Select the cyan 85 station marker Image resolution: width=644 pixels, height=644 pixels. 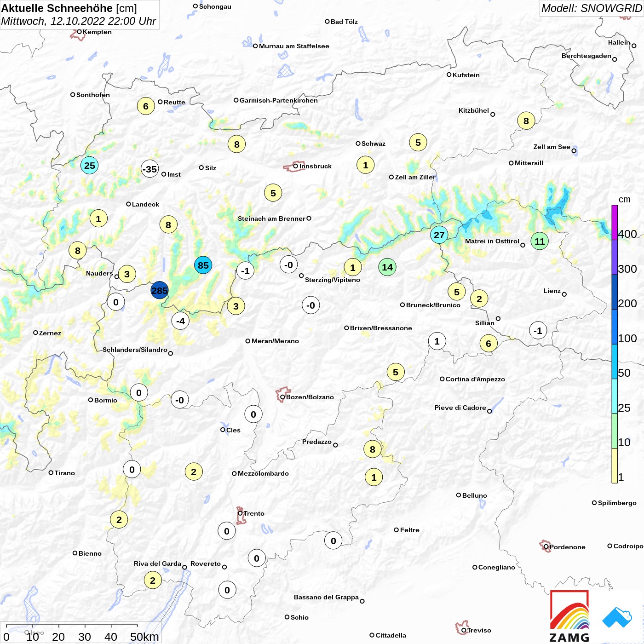click(203, 265)
